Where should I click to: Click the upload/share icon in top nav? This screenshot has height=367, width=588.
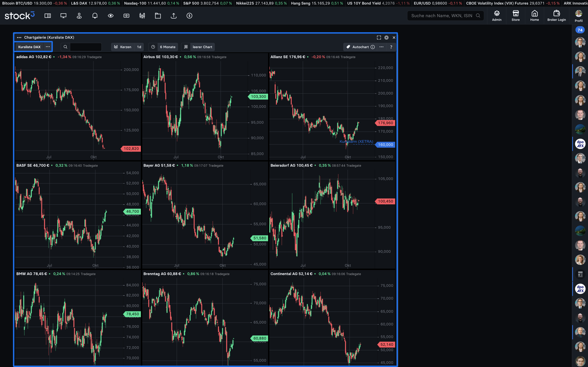(x=174, y=16)
